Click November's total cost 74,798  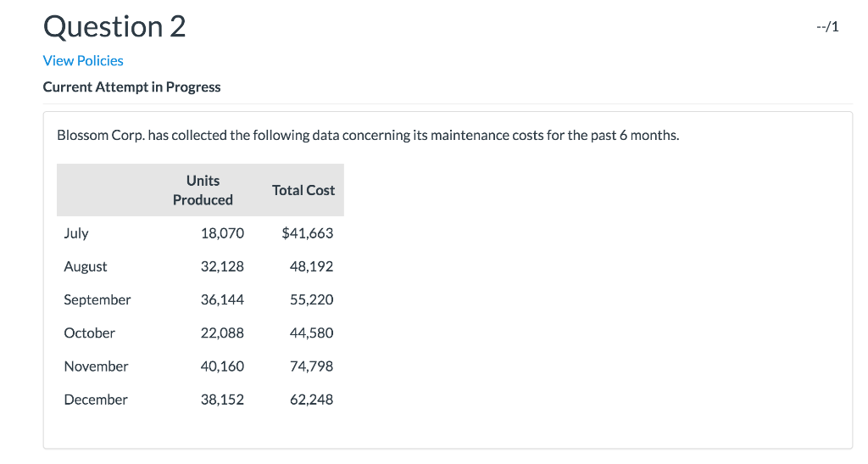pyautogui.click(x=311, y=366)
